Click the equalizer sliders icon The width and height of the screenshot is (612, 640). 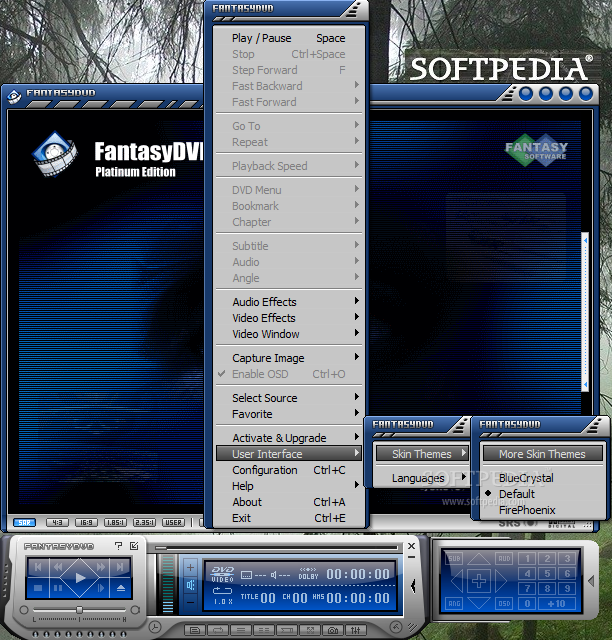pyautogui.click(x=356, y=631)
